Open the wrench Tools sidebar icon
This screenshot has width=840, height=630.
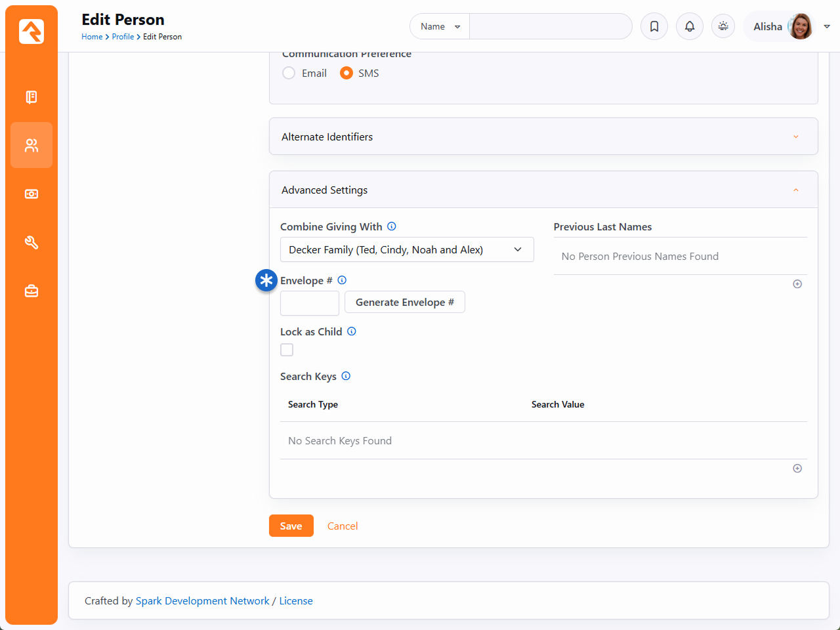point(31,243)
